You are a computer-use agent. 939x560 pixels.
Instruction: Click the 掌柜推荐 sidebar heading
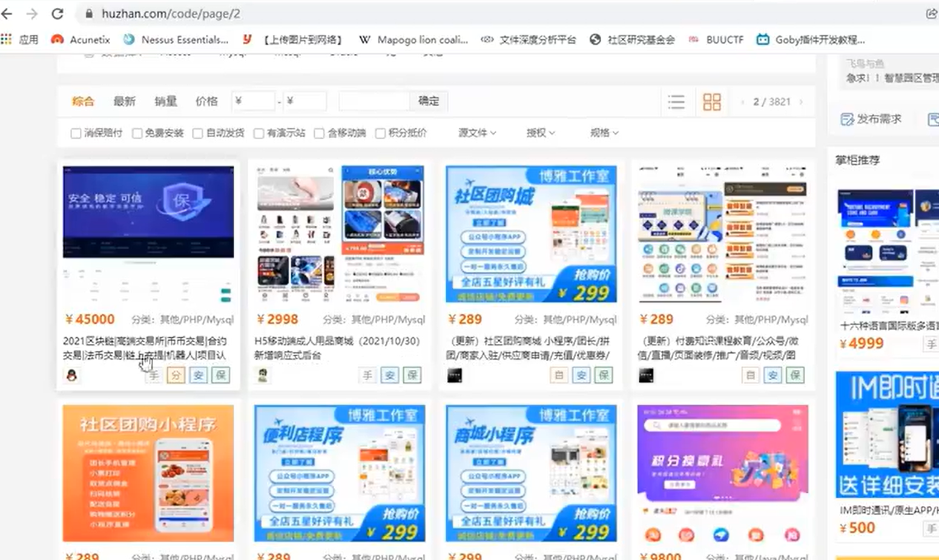click(857, 160)
